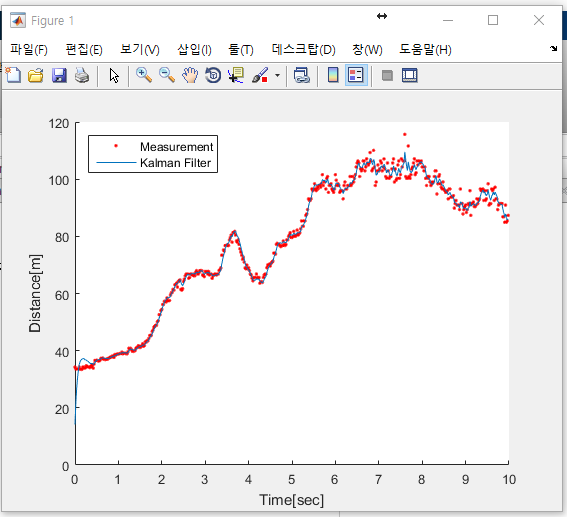Click the dock figure arrow in menu bar
The image size is (567, 517).
coord(553,48)
